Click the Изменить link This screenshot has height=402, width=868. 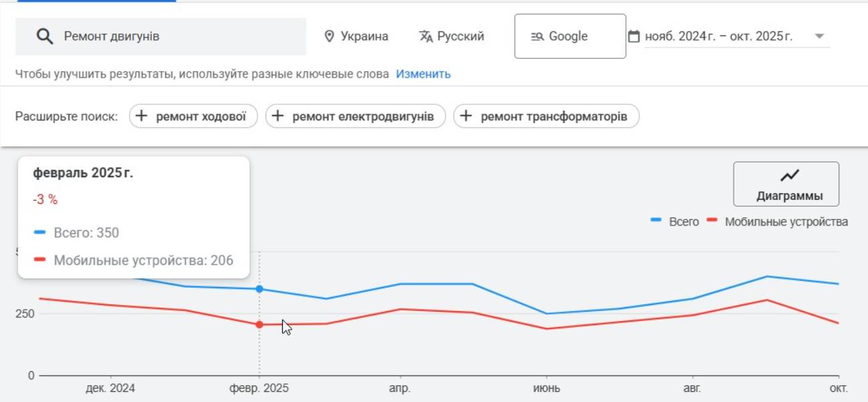[423, 74]
